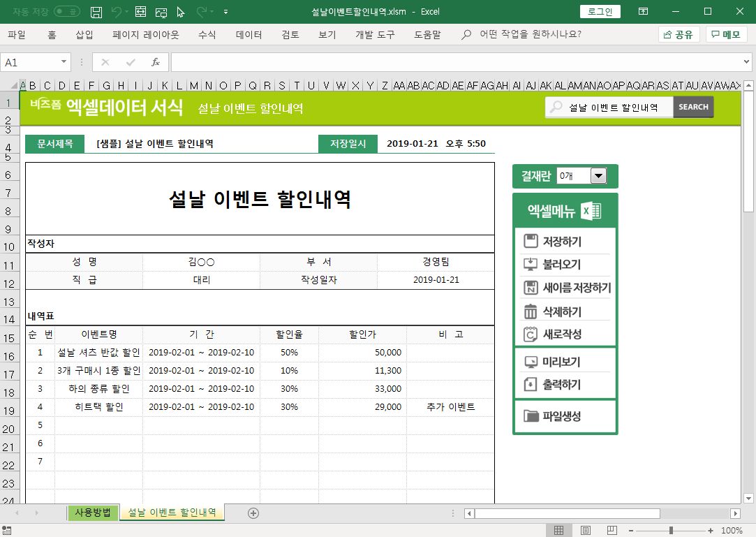Image resolution: width=756 pixels, height=537 pixels.
Task: Click the add new sheet plus icon
Action: (253, 513)
